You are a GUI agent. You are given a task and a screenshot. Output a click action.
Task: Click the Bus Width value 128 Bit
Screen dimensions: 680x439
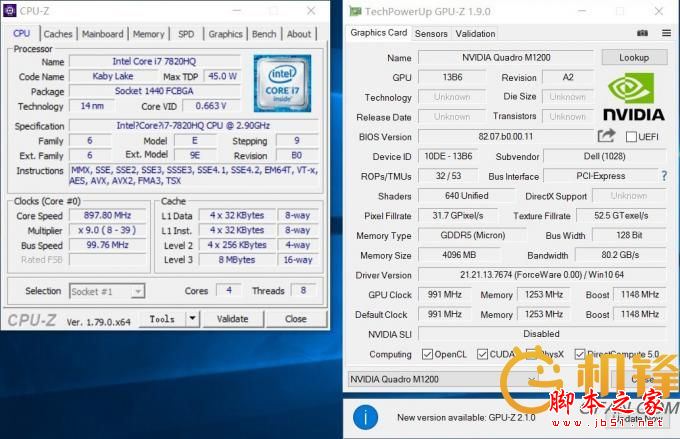(x=629, y=235)
